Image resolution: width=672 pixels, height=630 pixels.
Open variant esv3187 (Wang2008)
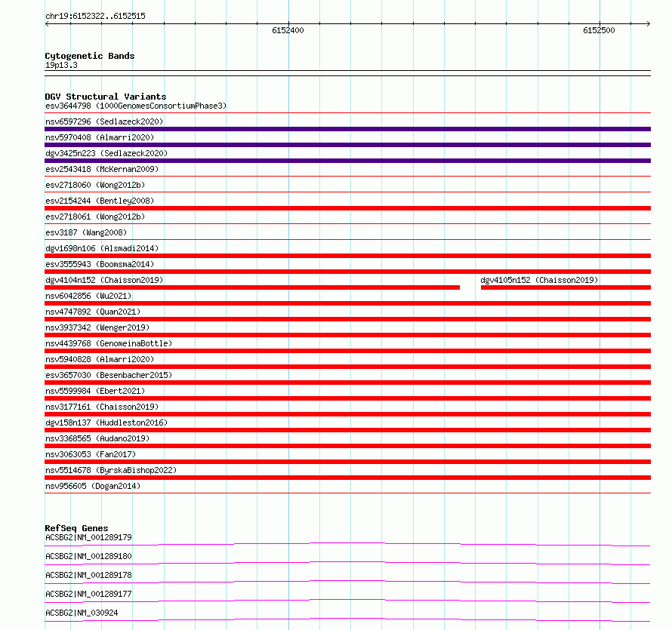(86, 232)
